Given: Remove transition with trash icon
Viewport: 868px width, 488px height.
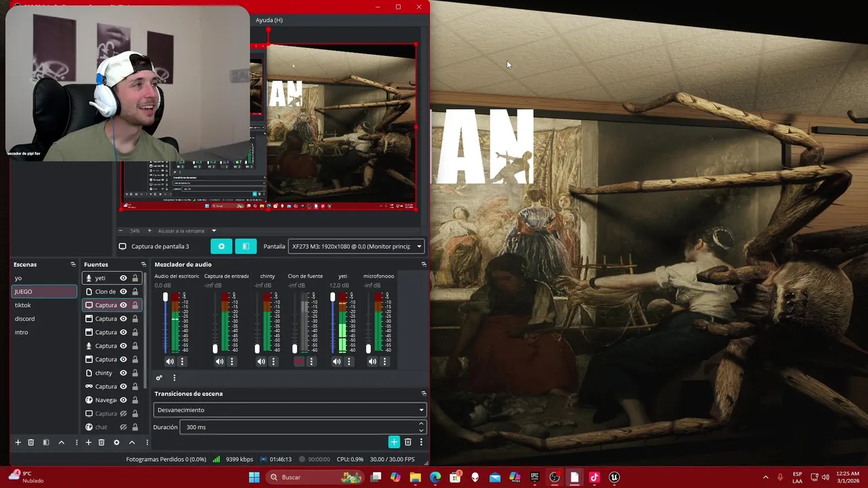Looking at the screenshot, I should [x=408, y=442].
